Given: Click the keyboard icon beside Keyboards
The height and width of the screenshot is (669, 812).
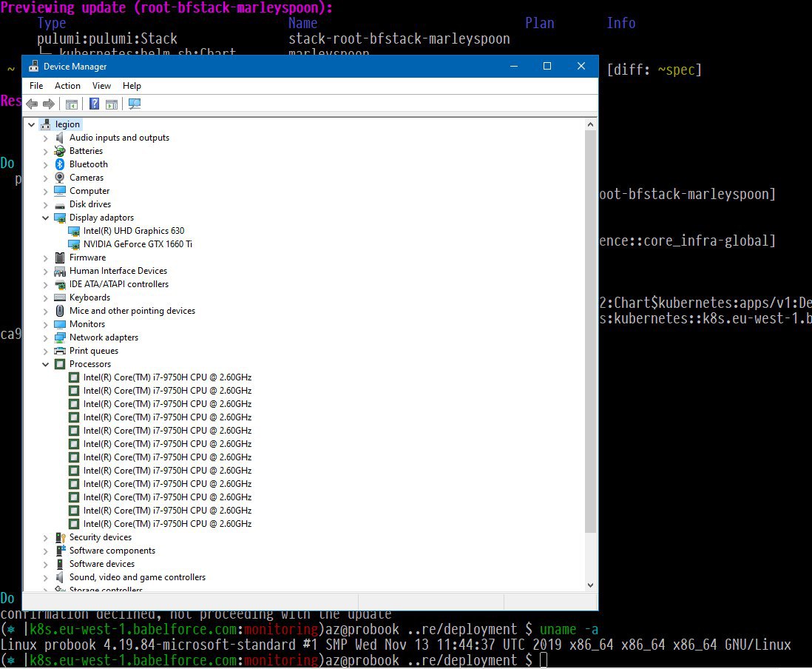Looking at the screenshot, I should coord(60,297).
